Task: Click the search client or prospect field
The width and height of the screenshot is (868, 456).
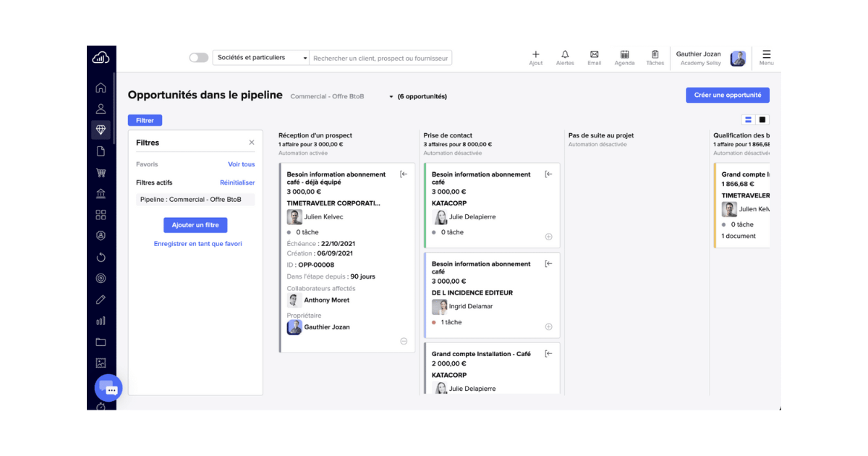Action: pyautogui.click(x=380, y=58)
